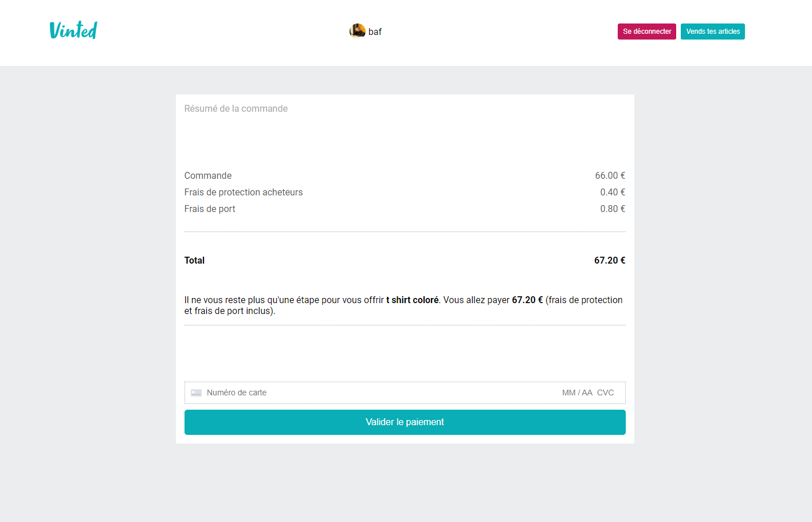Viewport: 812px width, 522px height.
Task: Open the profile avatar of user baf
Action: pos(358,31)
